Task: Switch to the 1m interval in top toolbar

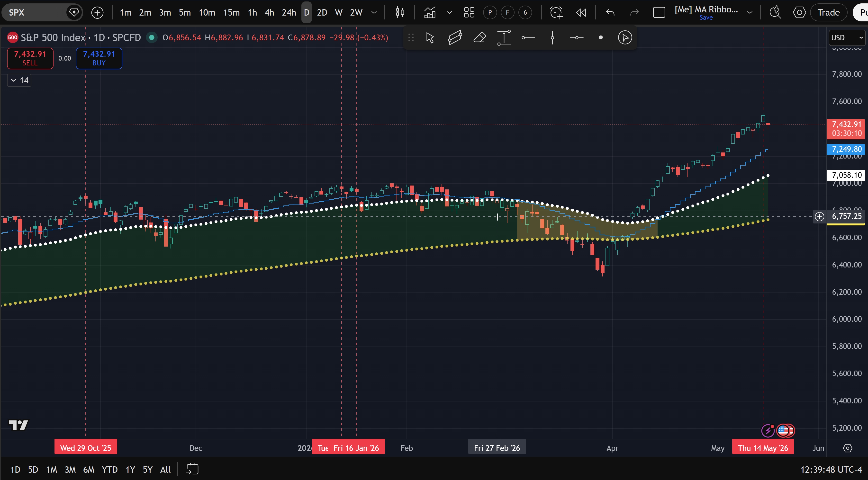Action: 125,13
